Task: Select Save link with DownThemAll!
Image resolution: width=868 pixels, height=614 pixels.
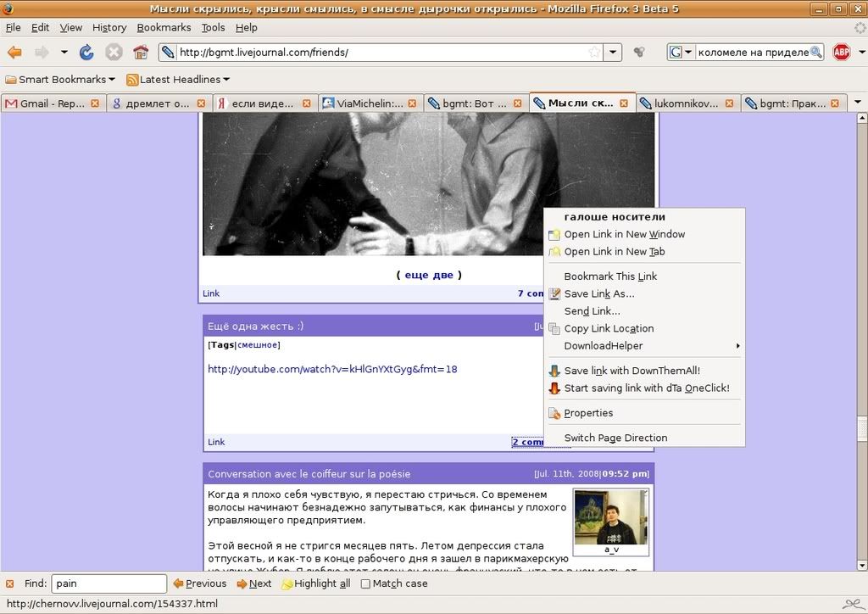Action: point(644,371)
